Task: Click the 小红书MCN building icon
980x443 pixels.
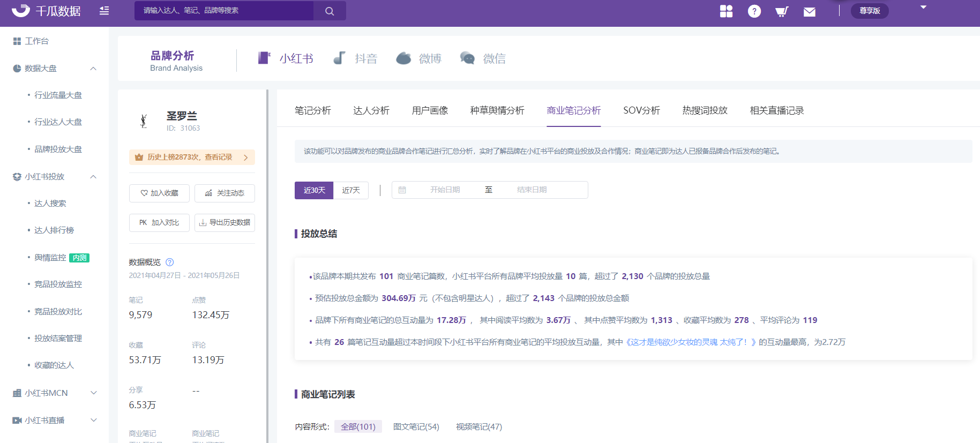Action: point(17,393)
